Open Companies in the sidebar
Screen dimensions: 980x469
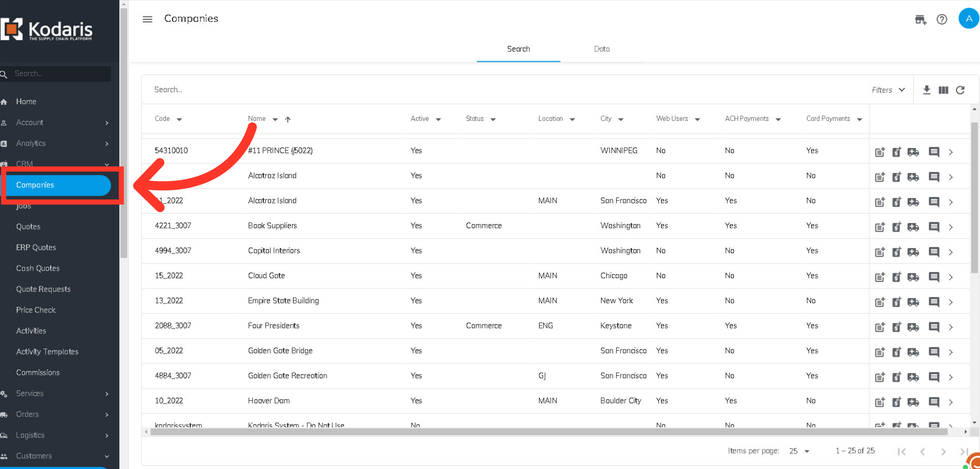(57, 185)
